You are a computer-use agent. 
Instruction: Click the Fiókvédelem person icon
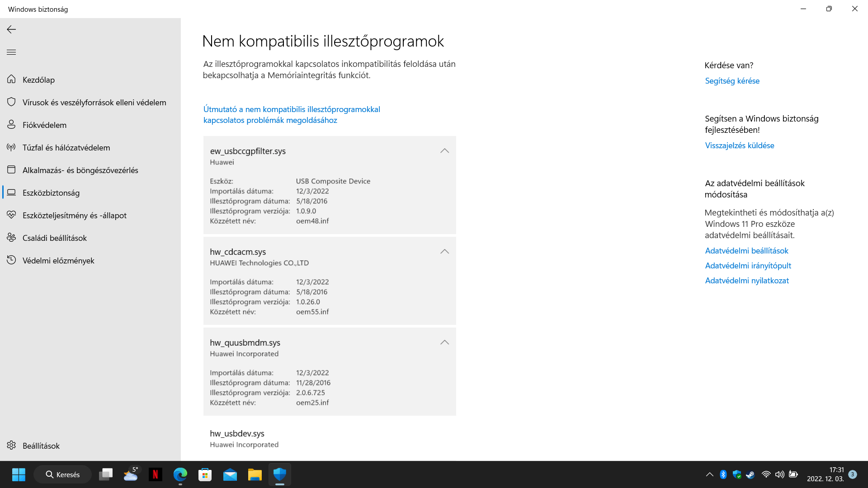click(11, 125)
